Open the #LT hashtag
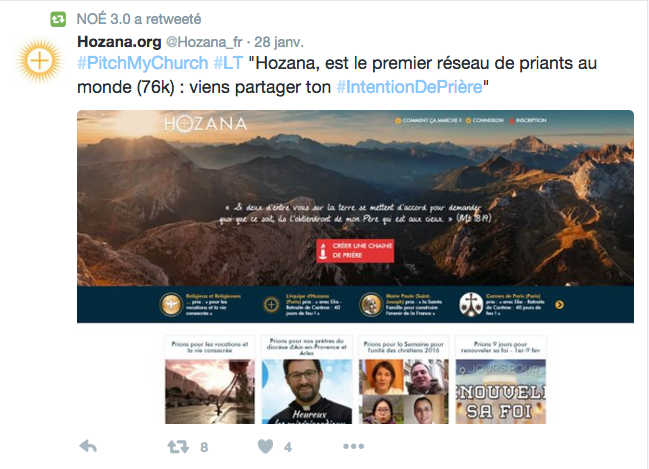Screen dimensions: 649x469 pos(228,63)
